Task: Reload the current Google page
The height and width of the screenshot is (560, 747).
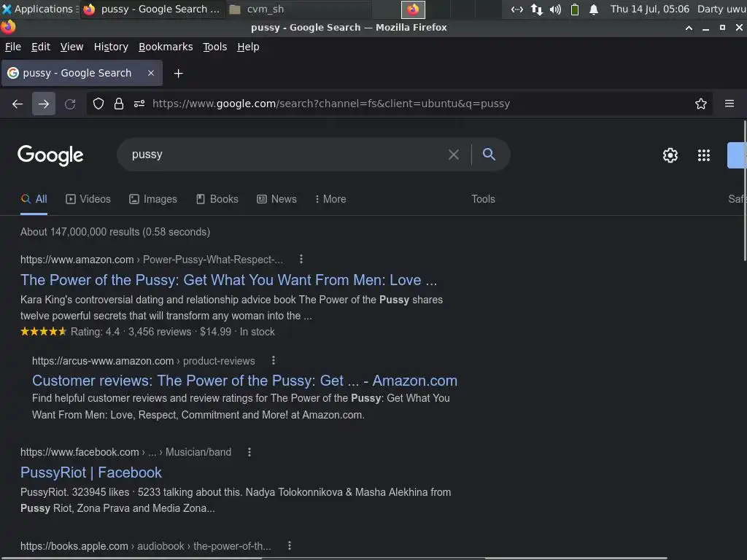Action: pos(70,104)
